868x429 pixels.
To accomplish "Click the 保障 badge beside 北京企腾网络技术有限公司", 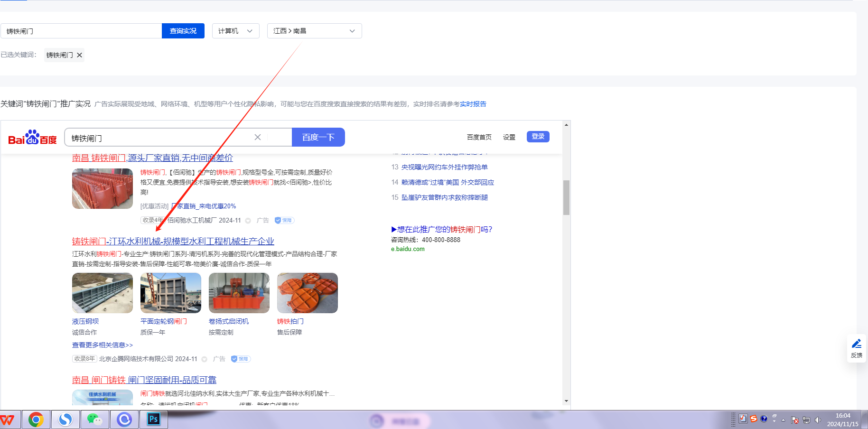I will point(241,359).
